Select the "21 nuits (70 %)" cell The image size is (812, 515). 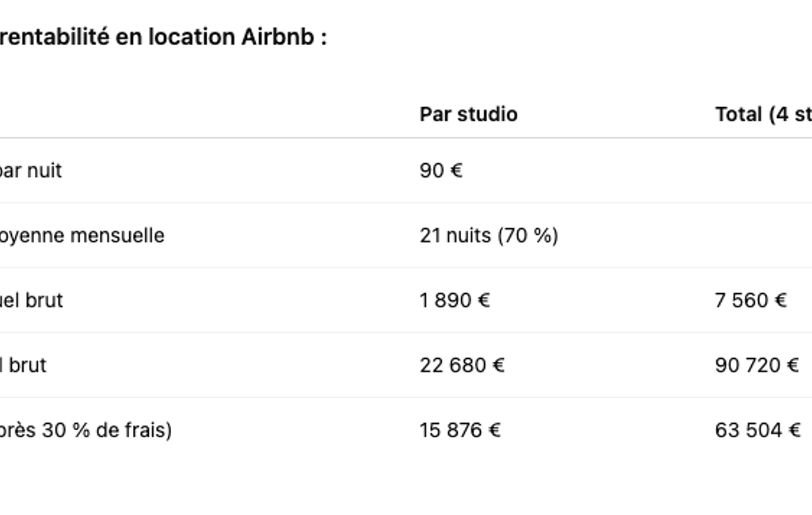pyautogui.click(x=489, y=235)
